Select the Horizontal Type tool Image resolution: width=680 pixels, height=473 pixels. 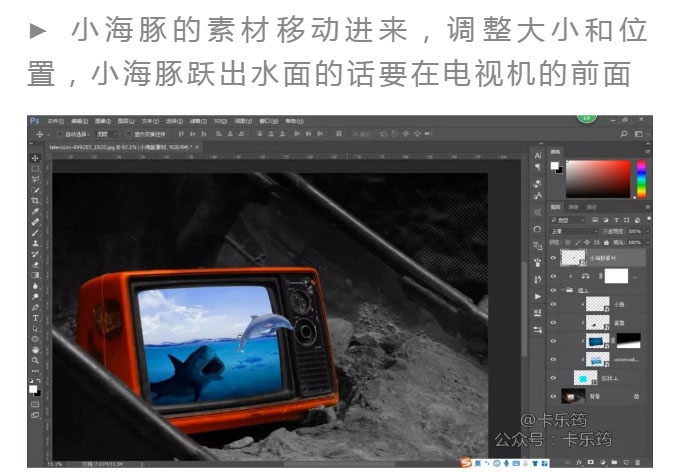tap(36, 318)
